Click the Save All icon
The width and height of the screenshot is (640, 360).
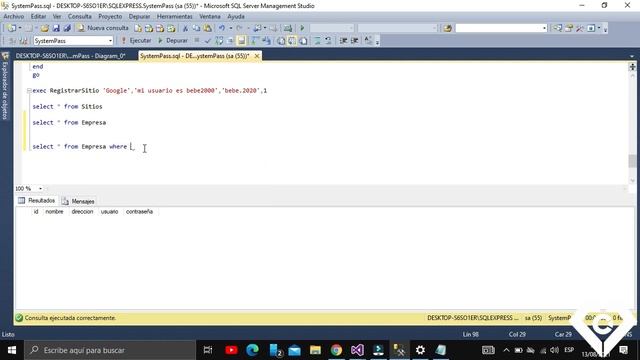coord(67,28)
